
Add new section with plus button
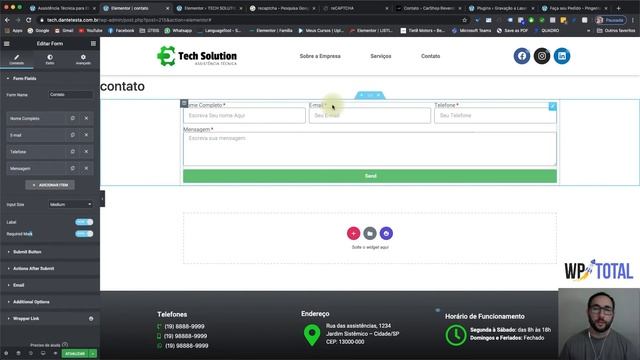[x=353, y=233]
